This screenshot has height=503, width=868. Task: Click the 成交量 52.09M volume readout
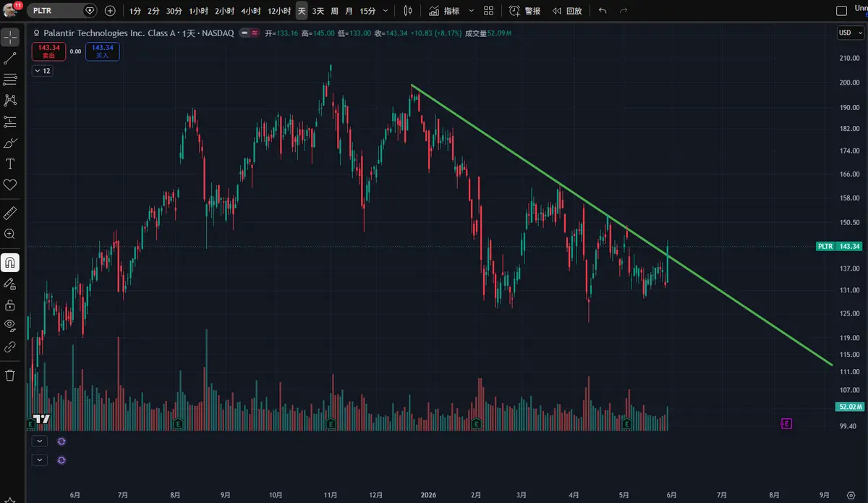[x=488, y=33]
